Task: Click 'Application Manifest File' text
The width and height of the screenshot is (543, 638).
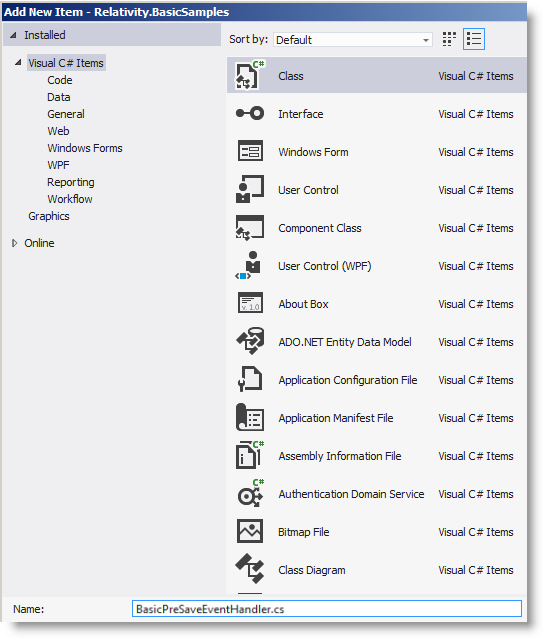Action: 336,418
